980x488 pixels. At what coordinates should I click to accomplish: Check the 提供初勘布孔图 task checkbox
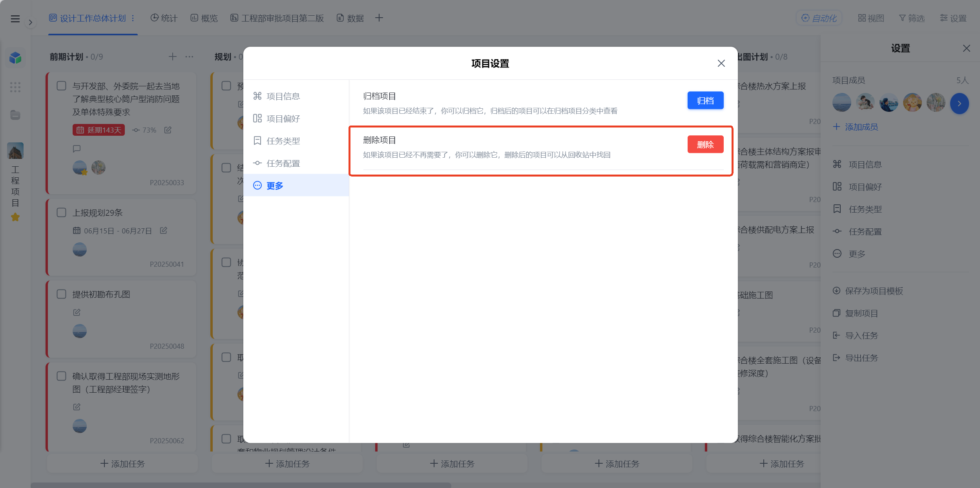click(x=62, y=294)
